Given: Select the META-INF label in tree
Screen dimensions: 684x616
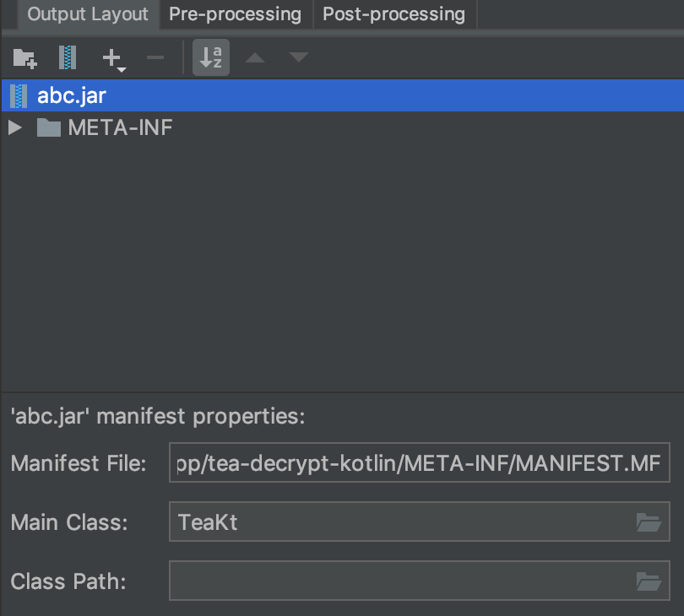Looking at the screenshot, I should (x=120, y=128).
